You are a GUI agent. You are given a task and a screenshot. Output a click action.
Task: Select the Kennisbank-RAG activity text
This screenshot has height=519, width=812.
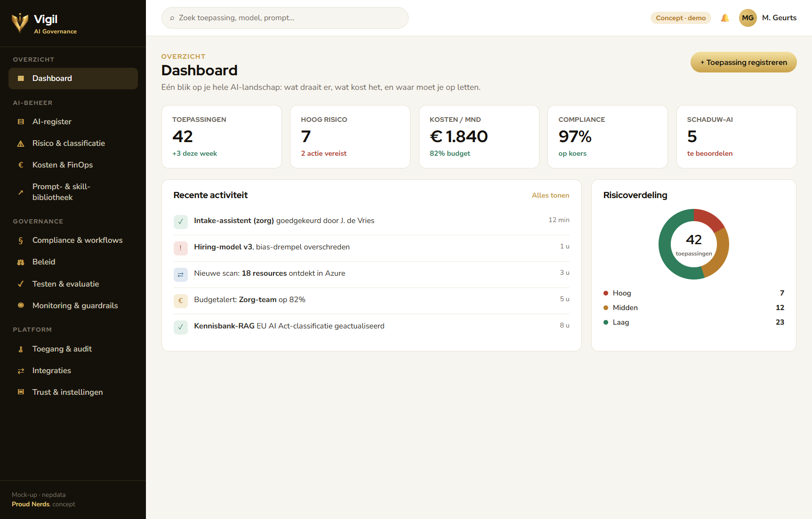click(289, 326)
